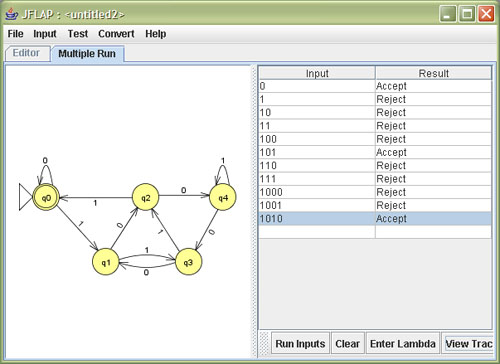The height and width of the screenshot is (364, 500).
Task: Select the input cell '101'
Action: coord(317,152)
